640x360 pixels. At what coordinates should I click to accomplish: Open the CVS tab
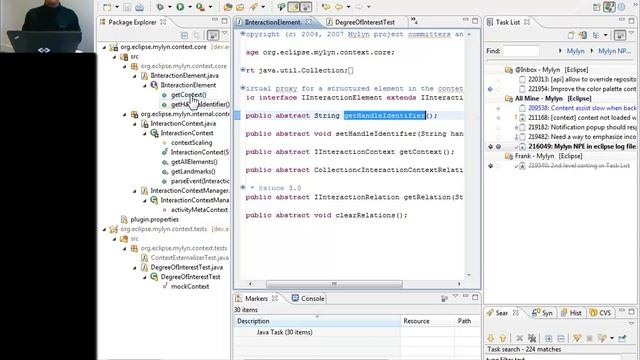(600, 313)
